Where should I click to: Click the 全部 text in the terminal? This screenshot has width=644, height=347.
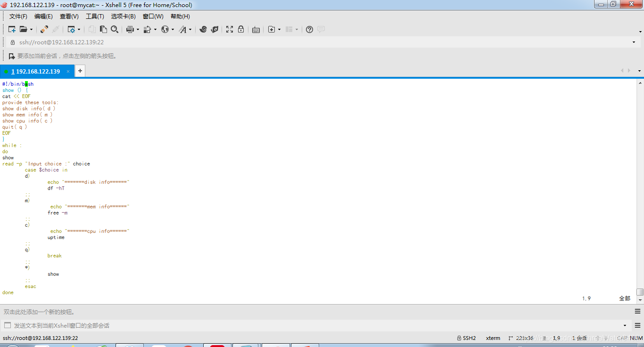click(x=625, y=298)
